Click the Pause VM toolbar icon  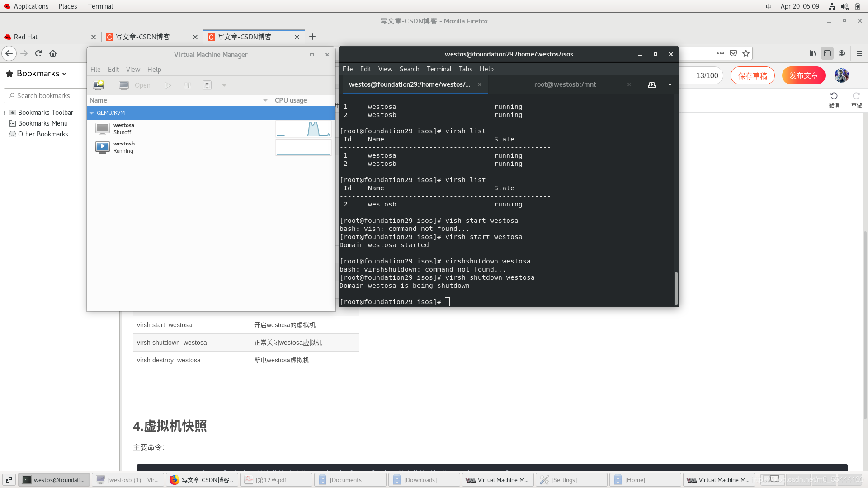(188, 85)
